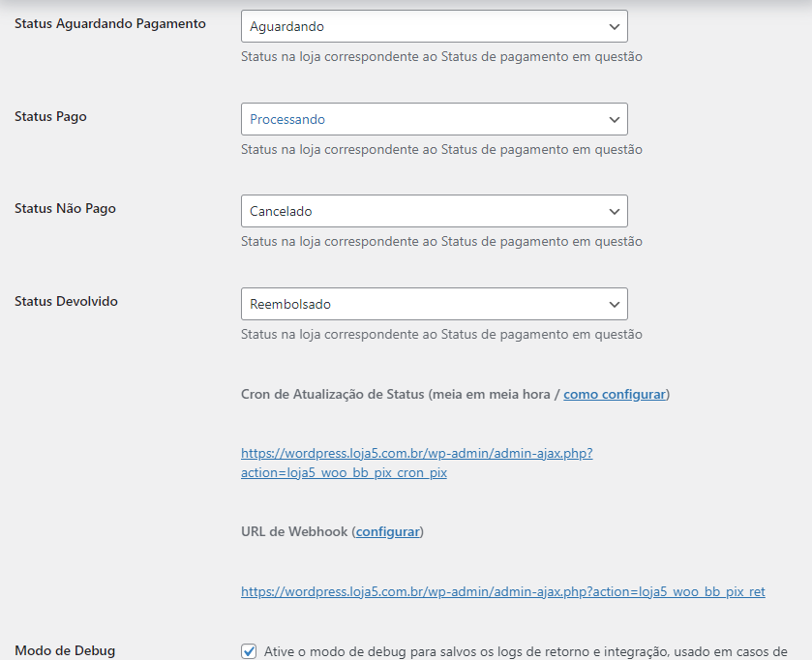Viewport: 812px width, 660px height.
Task: Open the loja5_woo_bb_pix_cron_pix URL link
Action: (416, 463)
